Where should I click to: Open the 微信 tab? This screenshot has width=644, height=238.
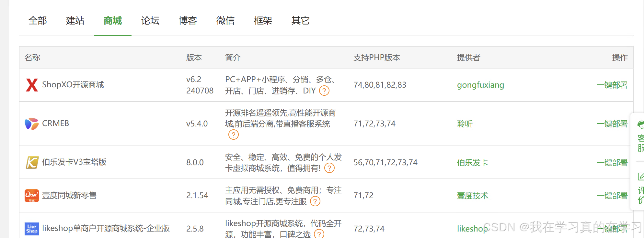225,21
